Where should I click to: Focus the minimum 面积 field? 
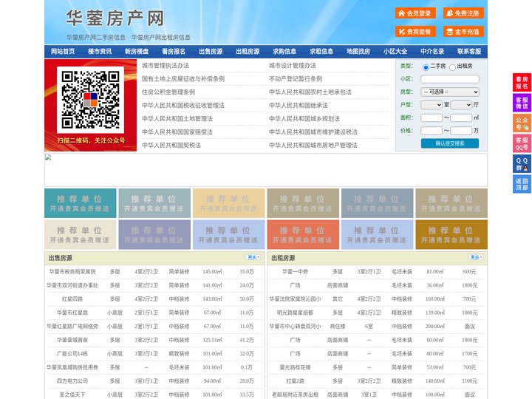click(432, 117)
